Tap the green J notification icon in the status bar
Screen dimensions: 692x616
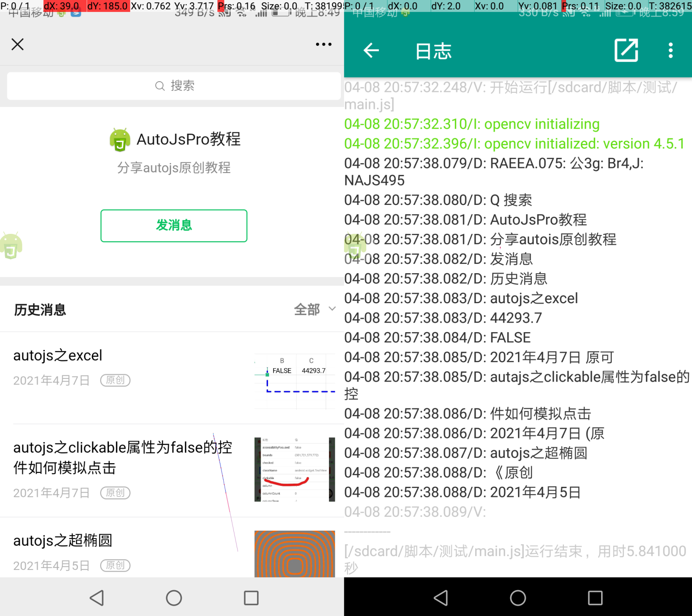(x=60, y=14)
